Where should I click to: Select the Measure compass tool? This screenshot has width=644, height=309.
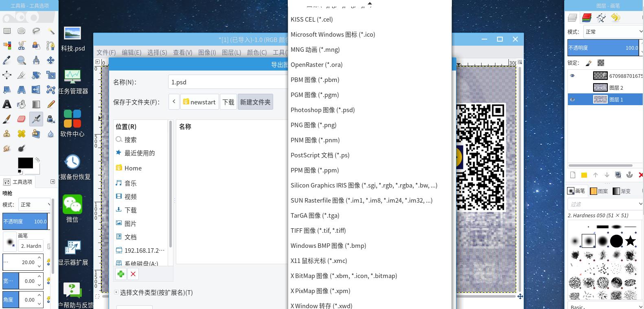coord(36,60)
